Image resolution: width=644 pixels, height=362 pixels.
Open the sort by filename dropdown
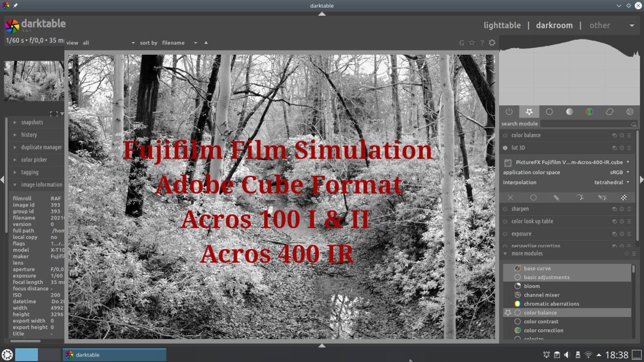point(179,43)
